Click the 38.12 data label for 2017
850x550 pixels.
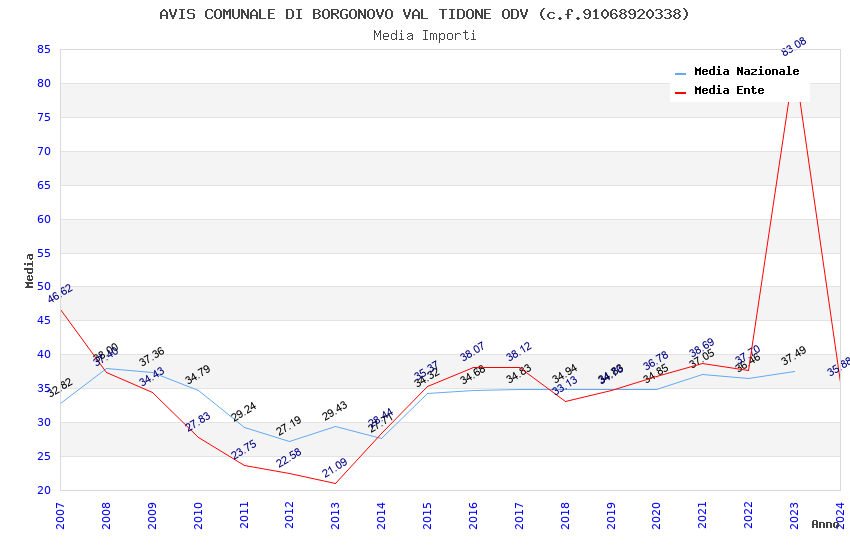click(x=519, y=351)
